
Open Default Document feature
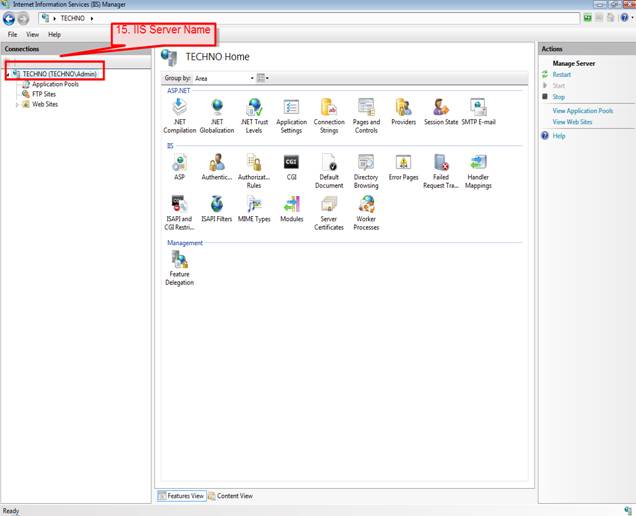pyautogui.click(x=329, y=171)
